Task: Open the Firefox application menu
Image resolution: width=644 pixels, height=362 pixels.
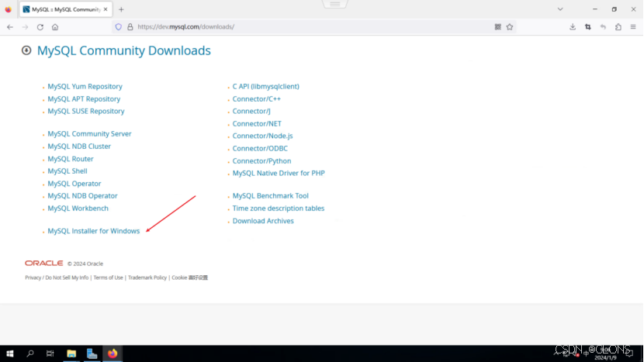Action: coord(633,27)
